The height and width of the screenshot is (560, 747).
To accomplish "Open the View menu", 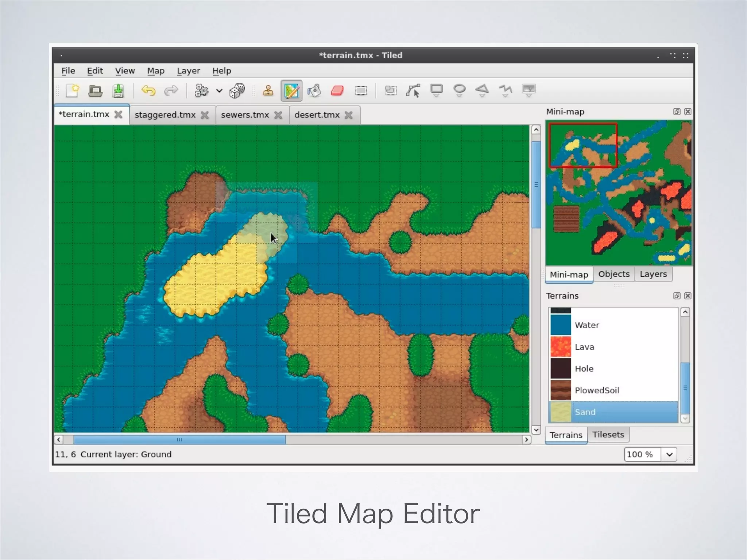I will (x=125, y=71).
